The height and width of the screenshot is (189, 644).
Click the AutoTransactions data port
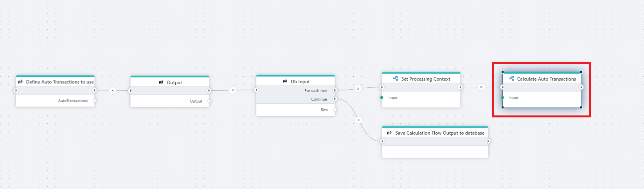pos(94,101)
